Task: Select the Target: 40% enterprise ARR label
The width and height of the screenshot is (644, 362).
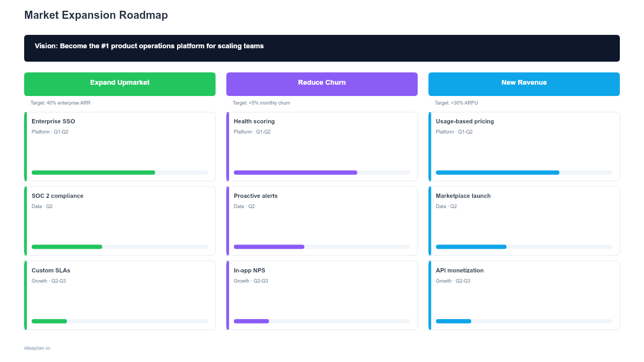Action: tap(60, 102)
